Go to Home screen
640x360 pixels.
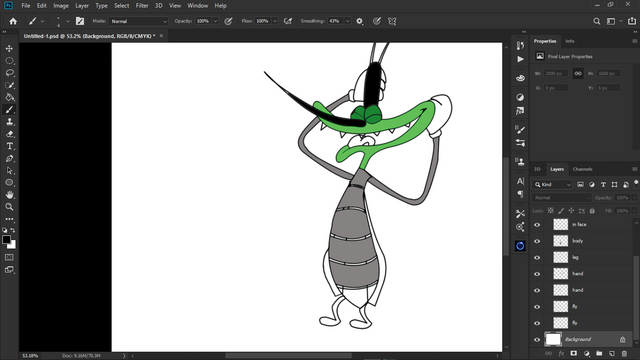(x=13, y=21)
